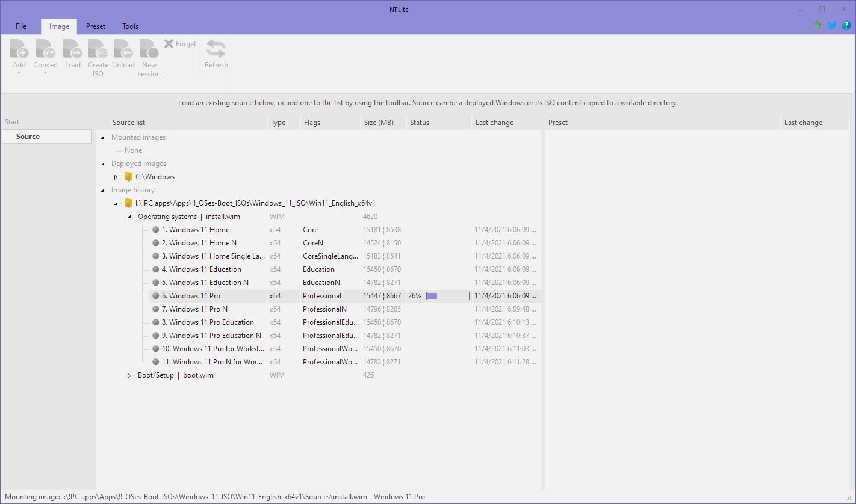Viewport: 856px width, 504px height.
Task: Click the C:\Windows folder icon
Action: (x=128, y=177)
